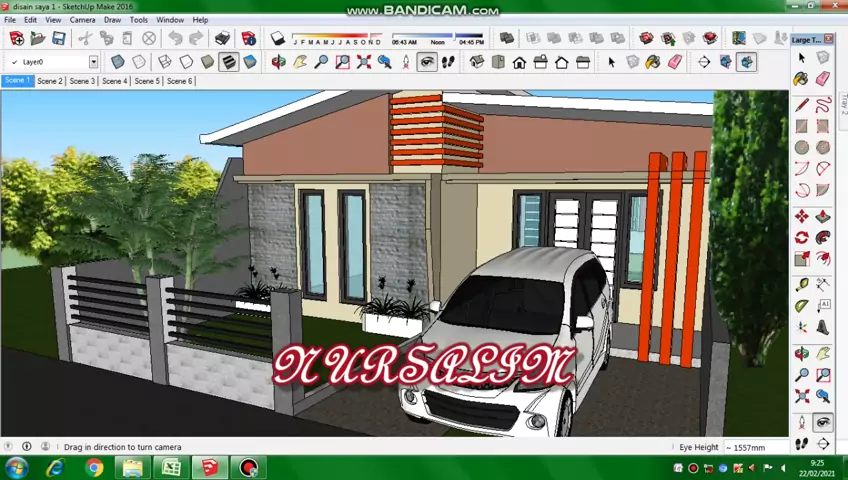The height and width of the screenshot is (480, 848).
Task: Save the model with floppy disk icon
Action: coord(59,39)
